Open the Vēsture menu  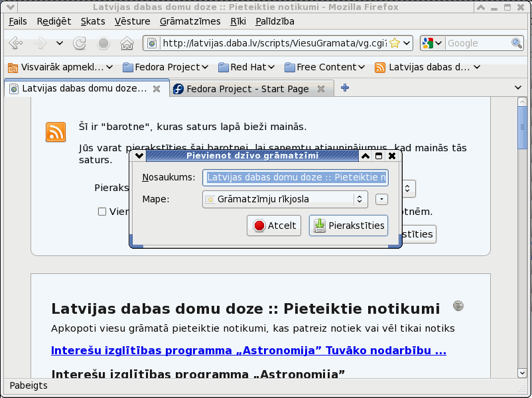tap(132, 21)
